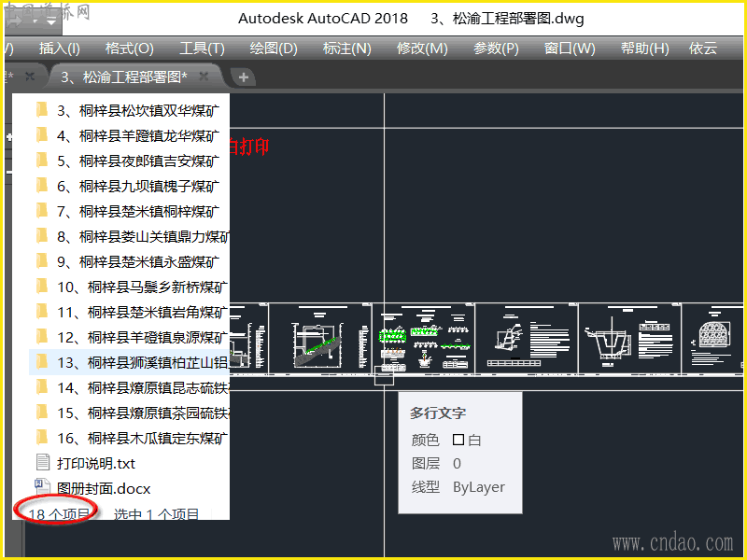Click the folder icon of item 3、桐梓县松坎镇双华煤矿
747x560 pixels.
click(x=42, y=109)
